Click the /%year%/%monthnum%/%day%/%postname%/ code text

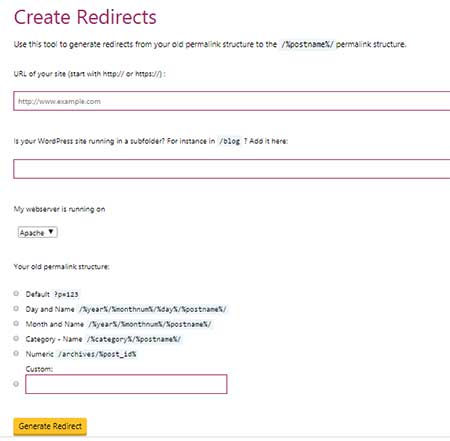153,309
